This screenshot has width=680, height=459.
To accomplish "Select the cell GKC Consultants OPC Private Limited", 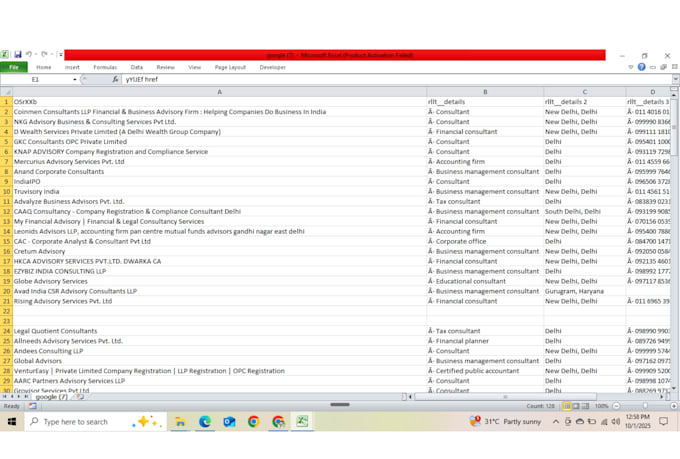I will pyautogui.click(x=219, y=142).
